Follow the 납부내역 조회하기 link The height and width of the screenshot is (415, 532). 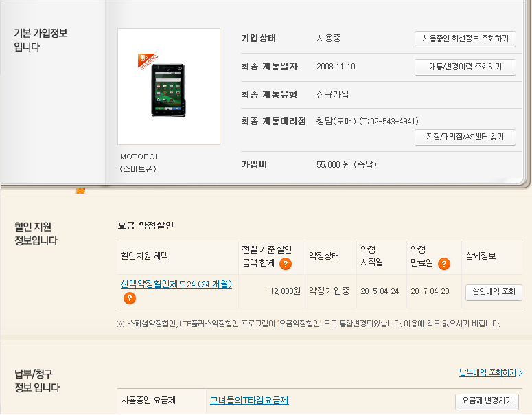(x=487, y=373)
